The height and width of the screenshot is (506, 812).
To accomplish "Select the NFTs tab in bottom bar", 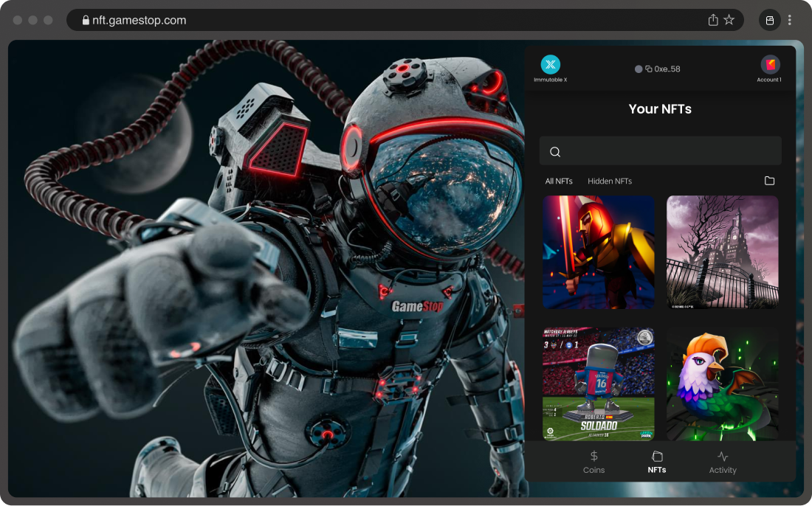I will pos(656,462).
